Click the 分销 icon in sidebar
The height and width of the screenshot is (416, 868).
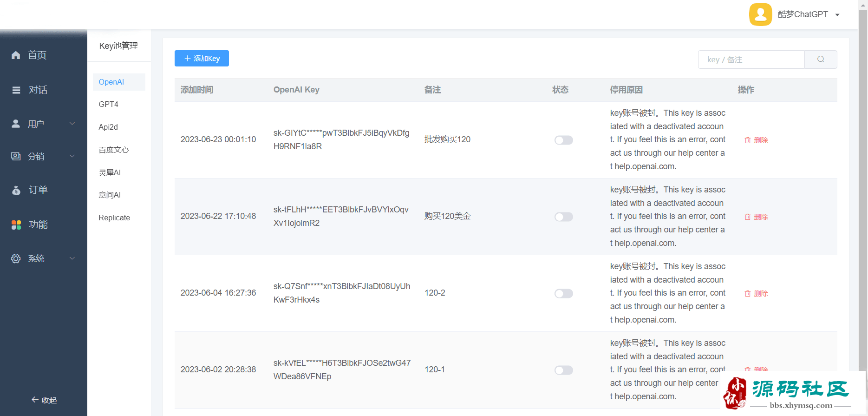click(16, 156)
